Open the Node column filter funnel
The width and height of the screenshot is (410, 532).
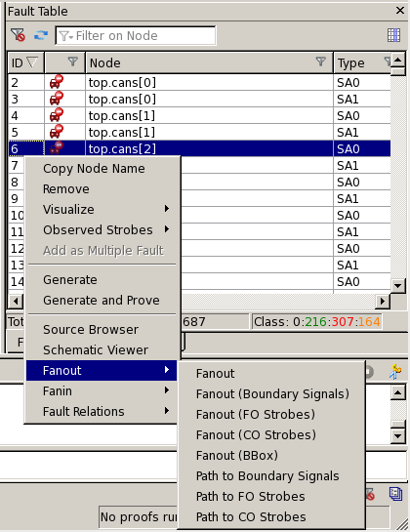tap(320, 61)
